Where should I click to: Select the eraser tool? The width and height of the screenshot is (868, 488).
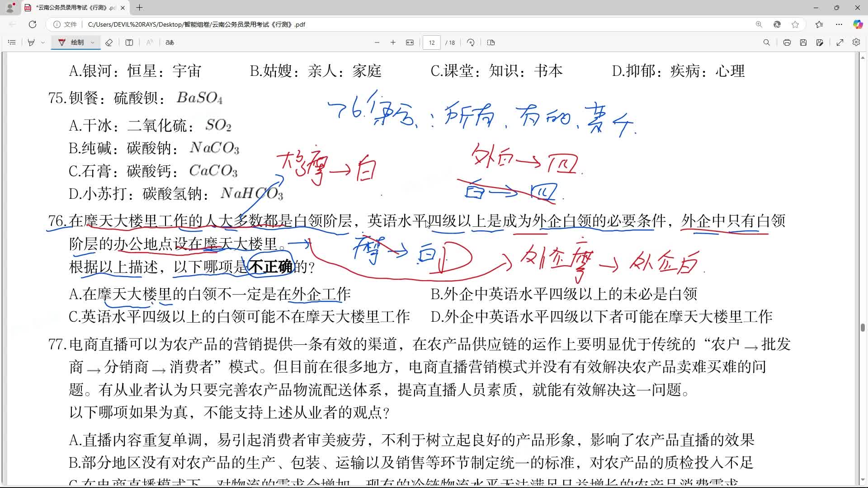click(109, 42)
